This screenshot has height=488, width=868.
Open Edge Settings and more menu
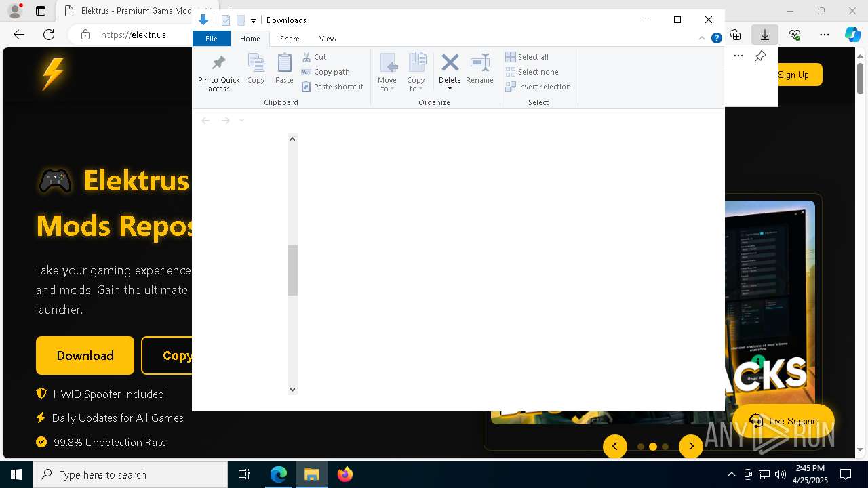[x=825, y=35]
